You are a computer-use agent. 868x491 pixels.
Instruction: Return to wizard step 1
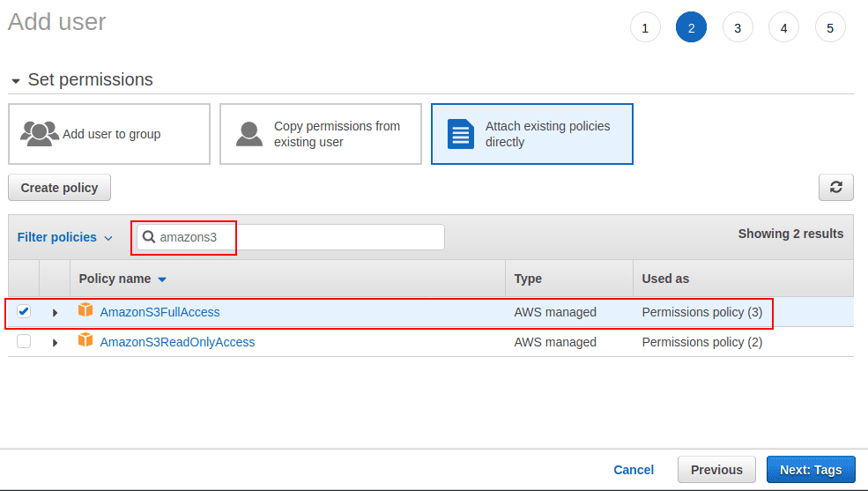point(645,28)
